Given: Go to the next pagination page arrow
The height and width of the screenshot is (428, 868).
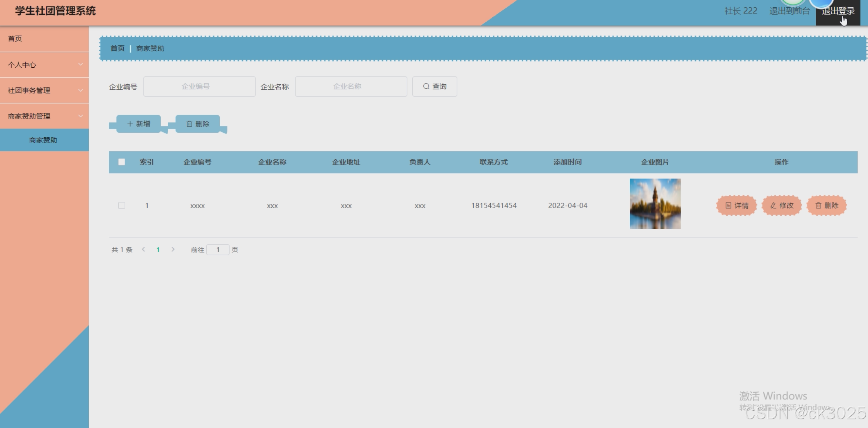Looking at the screenshot, I should [x=173, y=250].
